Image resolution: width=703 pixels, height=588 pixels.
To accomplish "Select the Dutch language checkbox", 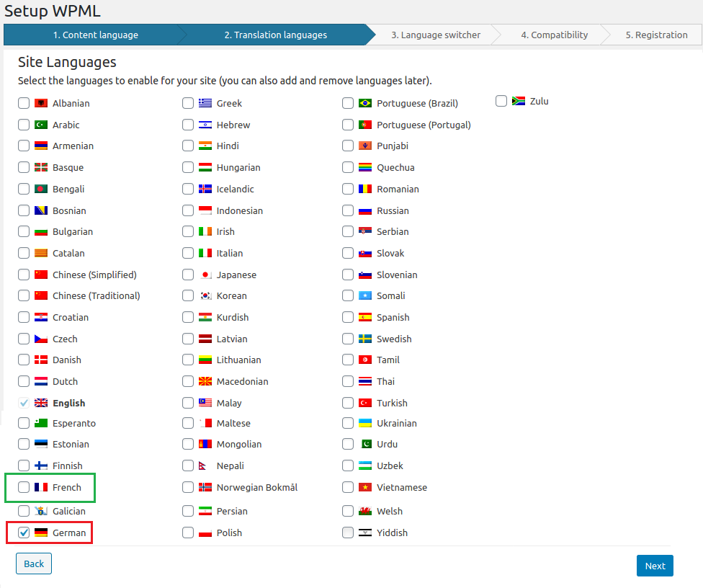I will pos(24,382).
